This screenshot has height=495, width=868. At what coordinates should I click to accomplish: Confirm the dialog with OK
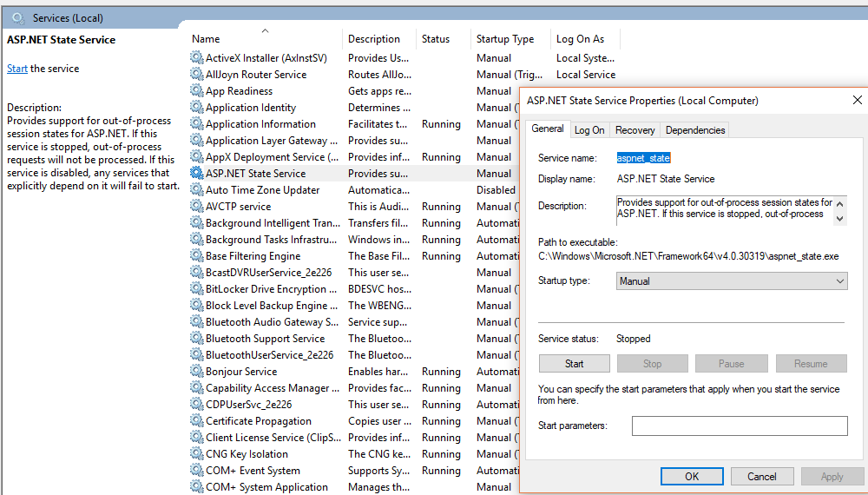tap(692, 477)
